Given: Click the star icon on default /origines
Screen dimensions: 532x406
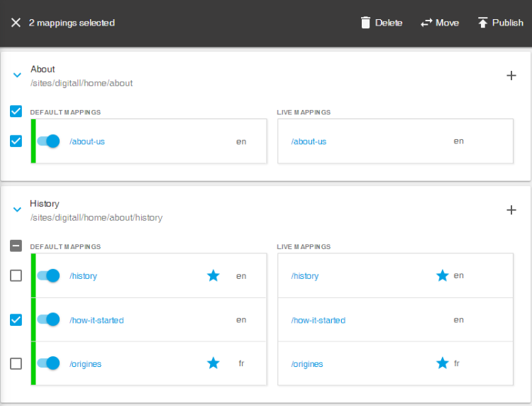Looking at the screenshot, I should [x=214, y=363].
